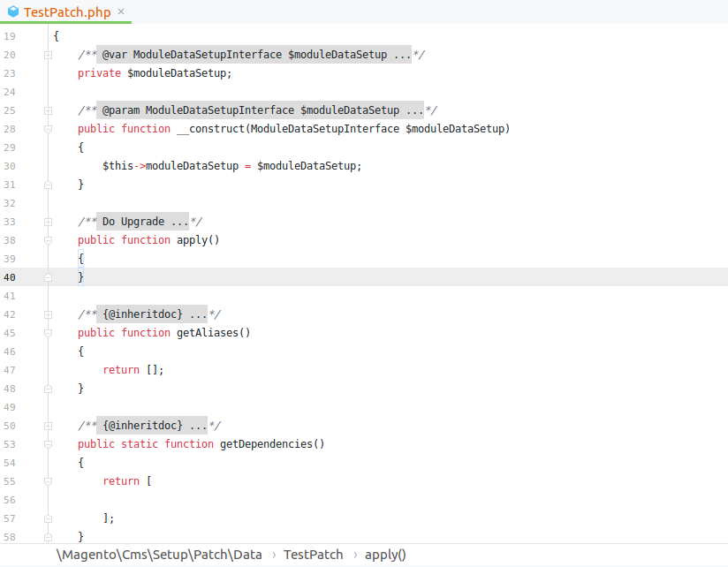Image resolution: width=728 pixels, height=567 pixels.
Task: Click the 'static' keyword on line 53
Action: [x=140, y=444]
